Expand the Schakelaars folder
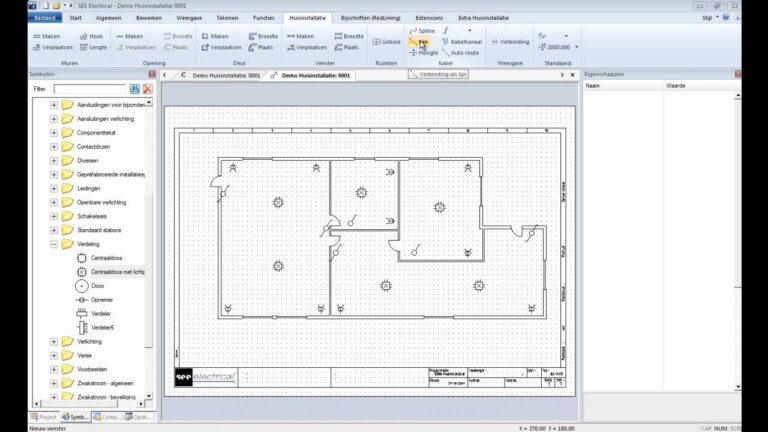 [54, 216]
